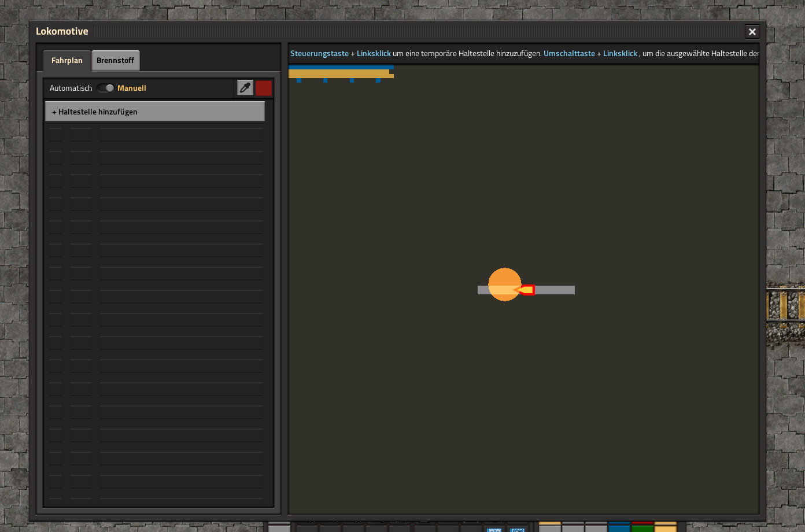Image resolution: width=805 pixels, height=532 pixels.
Task: Click the Umschalttaste hint text
Action: (569, 53)
